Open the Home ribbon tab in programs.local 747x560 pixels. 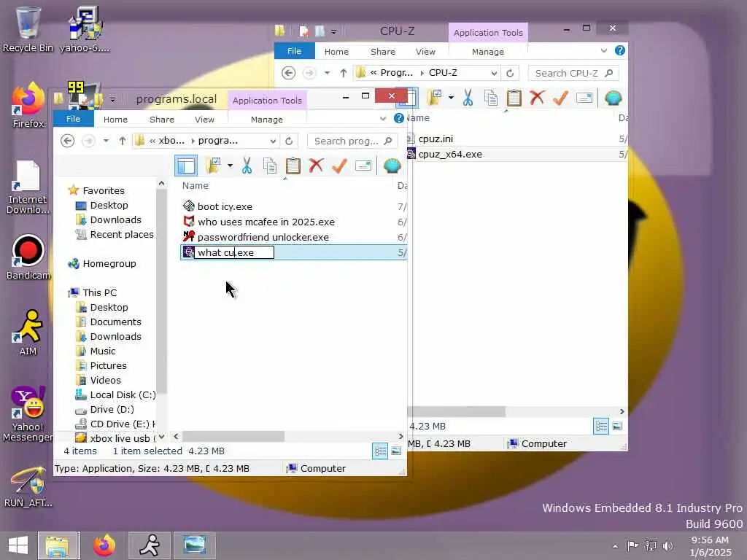pyautogui.click(x=115, y=120)
